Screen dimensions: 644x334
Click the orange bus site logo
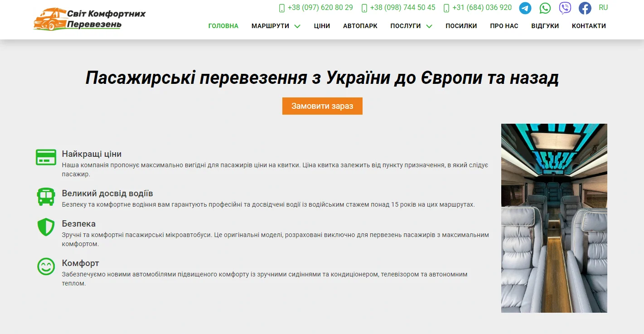click(89, 19)
